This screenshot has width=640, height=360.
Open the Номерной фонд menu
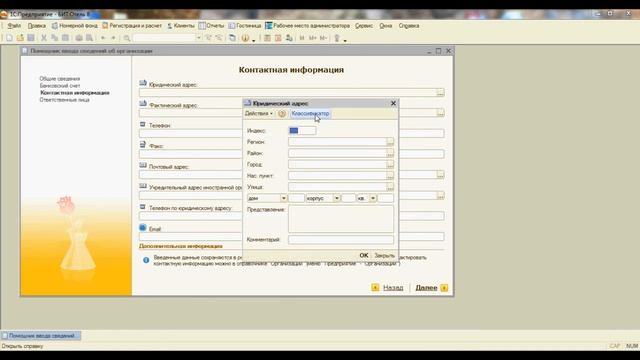[x=74, y=26]
